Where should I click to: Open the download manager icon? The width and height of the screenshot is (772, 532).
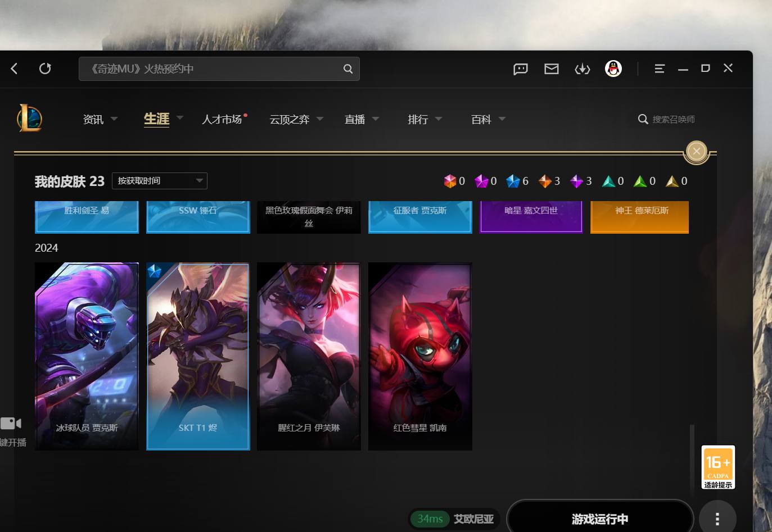point(583,69)
